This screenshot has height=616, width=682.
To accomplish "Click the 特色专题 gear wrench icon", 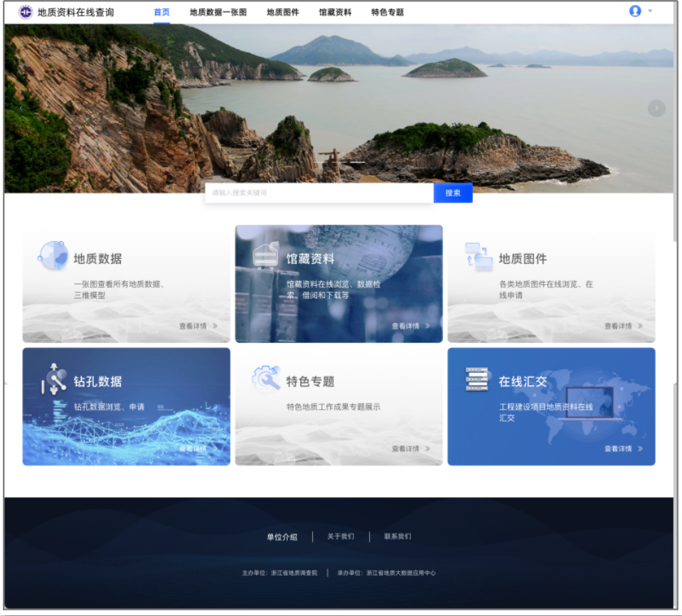I will click(x=266, y=378).
